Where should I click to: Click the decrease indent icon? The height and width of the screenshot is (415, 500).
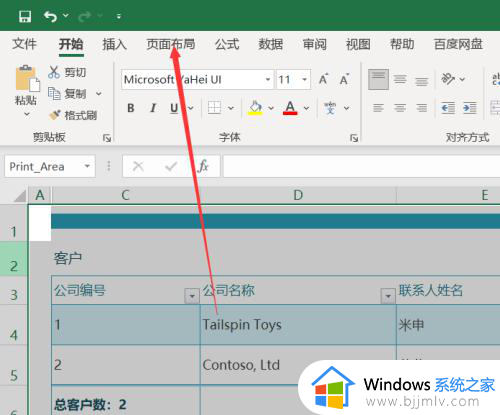[x=448, y=108]
